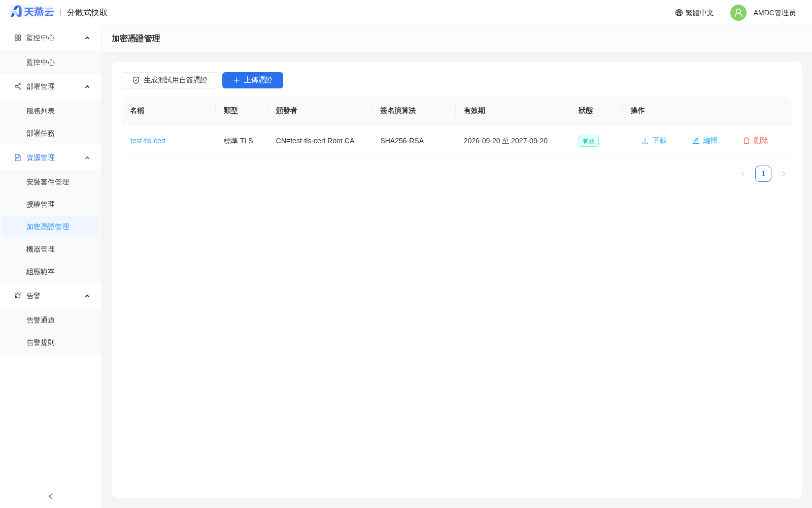Collapse the 部署管理 menu group chevron
Screen dimensions: 812x508
[87, 86]
